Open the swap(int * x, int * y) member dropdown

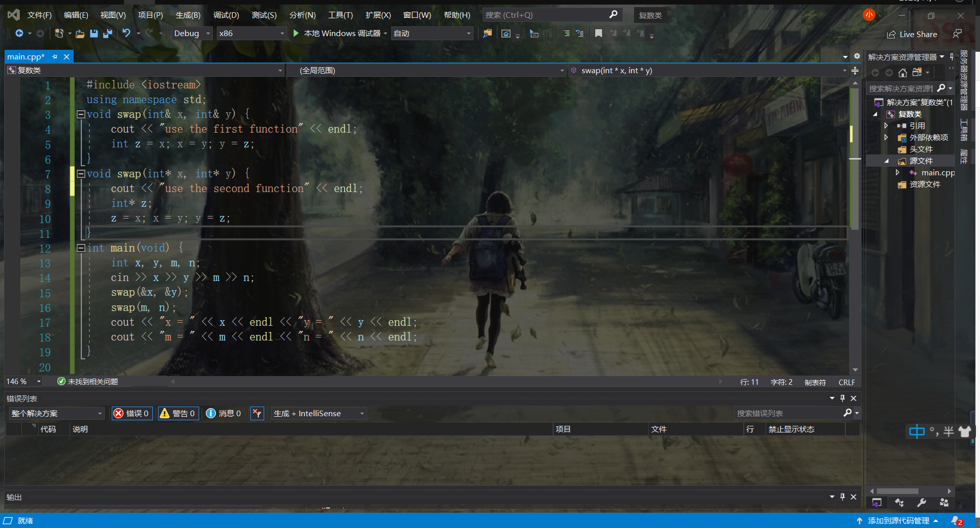(708, 71)
